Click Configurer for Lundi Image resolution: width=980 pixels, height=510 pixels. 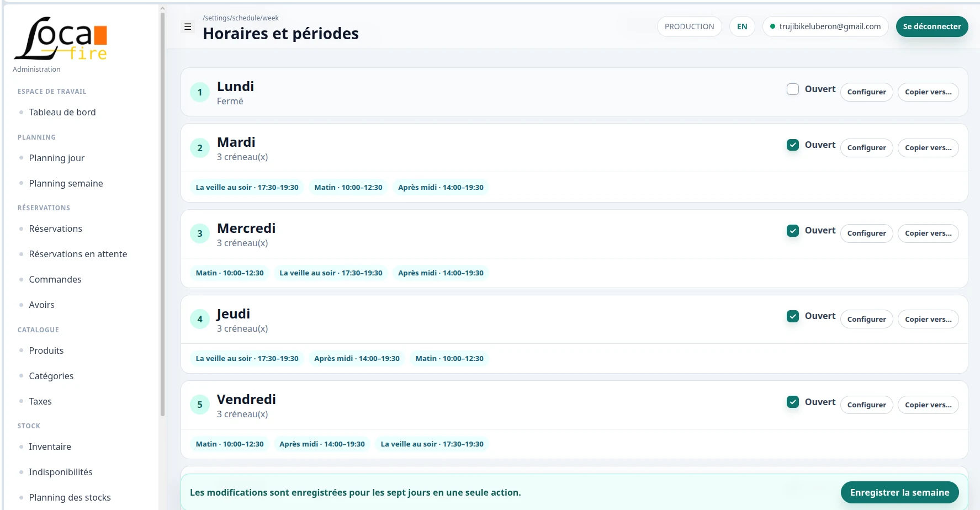coord(866,92)
